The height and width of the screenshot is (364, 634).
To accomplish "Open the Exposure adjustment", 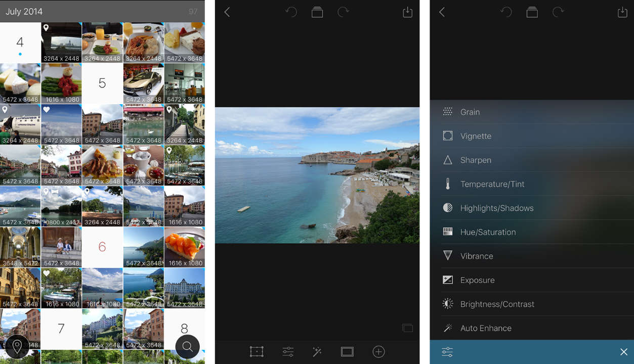I will [x=477, y=280].
